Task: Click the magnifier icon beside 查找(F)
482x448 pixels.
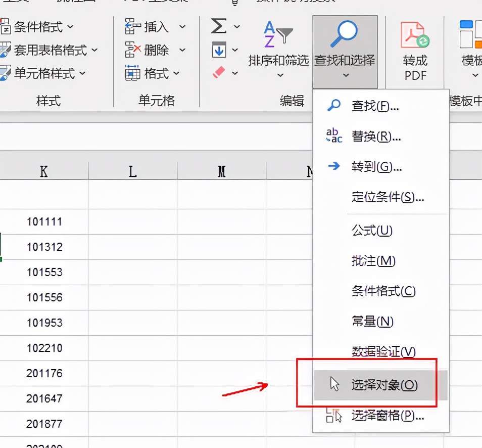Action: point(334,106)
